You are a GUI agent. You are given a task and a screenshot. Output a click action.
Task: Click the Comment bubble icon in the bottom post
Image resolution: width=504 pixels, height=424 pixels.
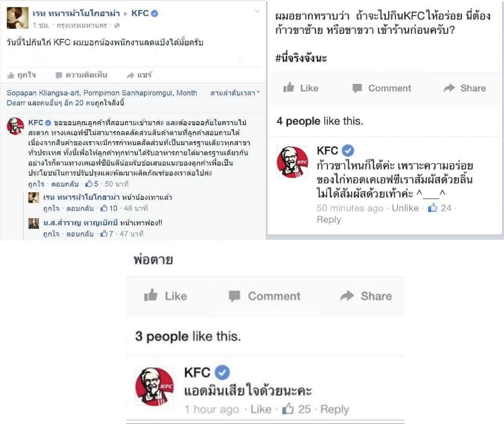click(x=234, y=296)
